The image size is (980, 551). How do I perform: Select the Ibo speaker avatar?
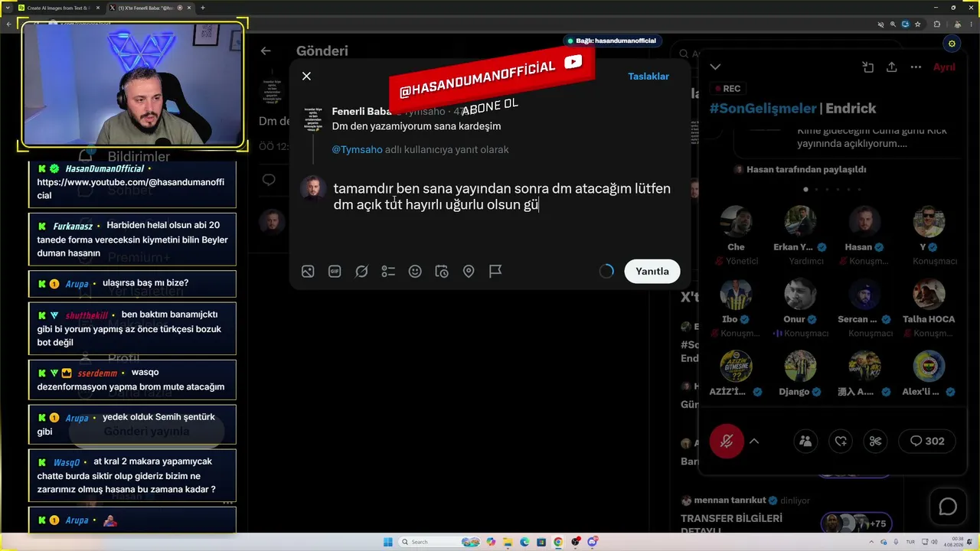click(736, 295)
